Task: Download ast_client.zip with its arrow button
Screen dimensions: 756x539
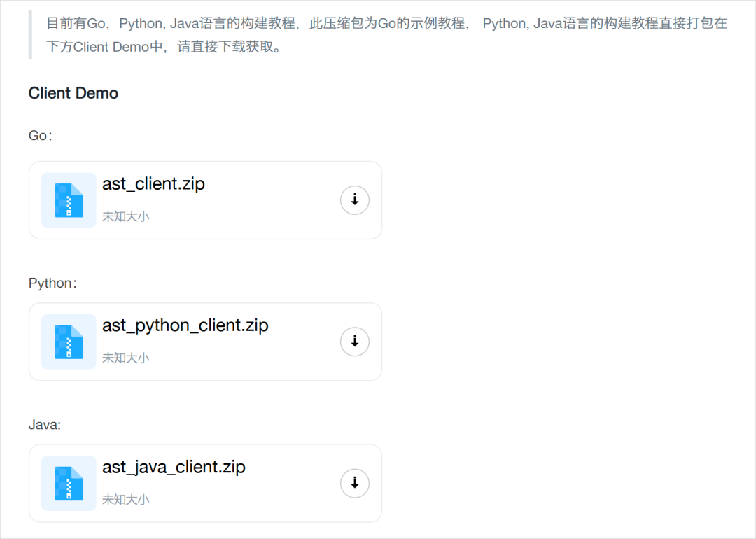Action: (x=355, y=200)
